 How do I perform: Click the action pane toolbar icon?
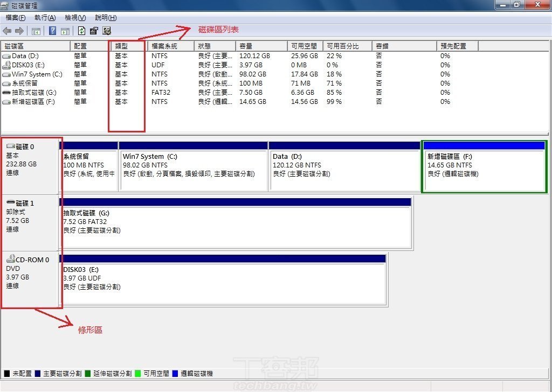65,31
